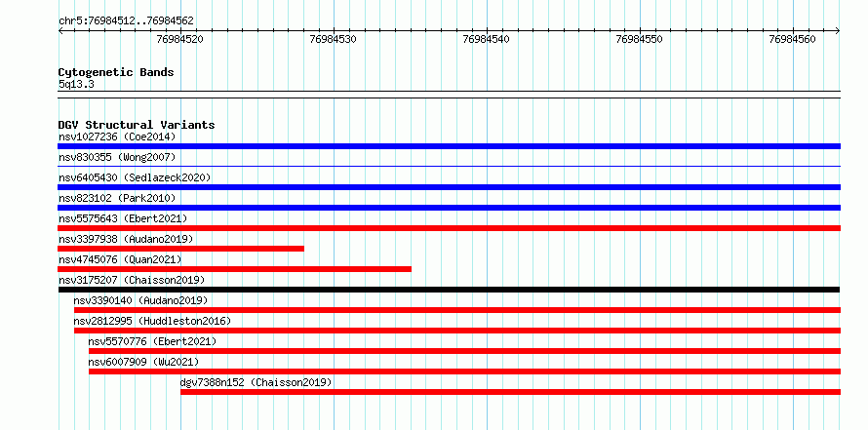The height and width of the screenshot is (430, 868).
Task: Open nsv2812995 (Huddleston2016) variant label
Action: tap(152, 321)
